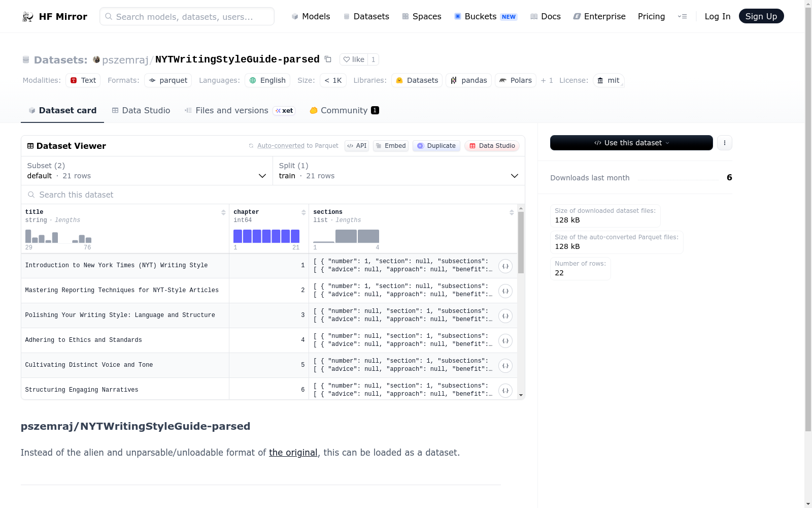This screenshot has height=508, width=812.
Task: Click the pandas library tag
Action: point(468,80)
